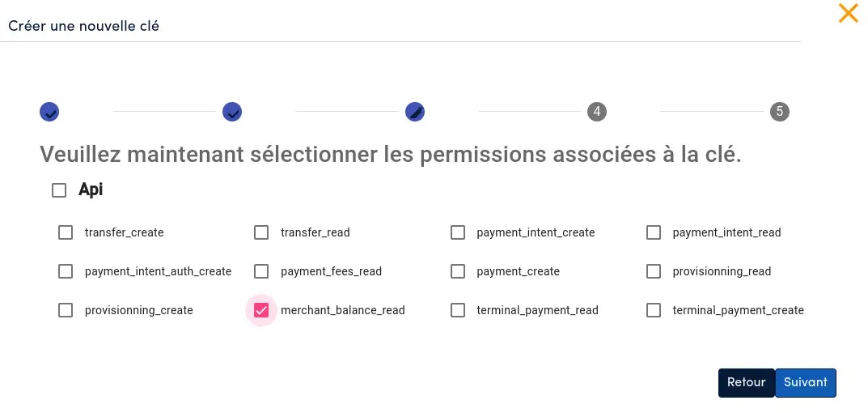Enable terminal_payment_read permission
This screenshot has height=413, width=868.
458,310
